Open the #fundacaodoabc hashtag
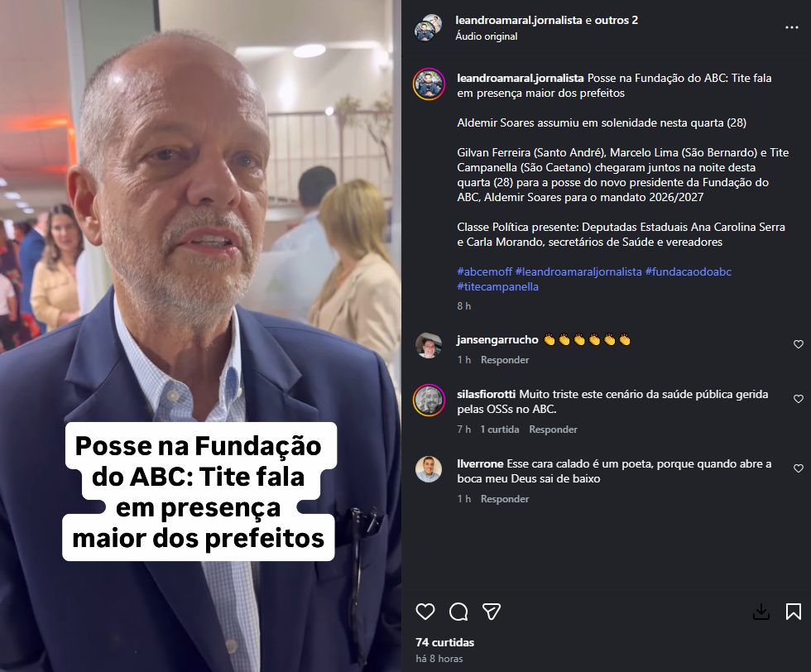The width and height of the screenshot is (811, 672). click(x=688, y=271)
